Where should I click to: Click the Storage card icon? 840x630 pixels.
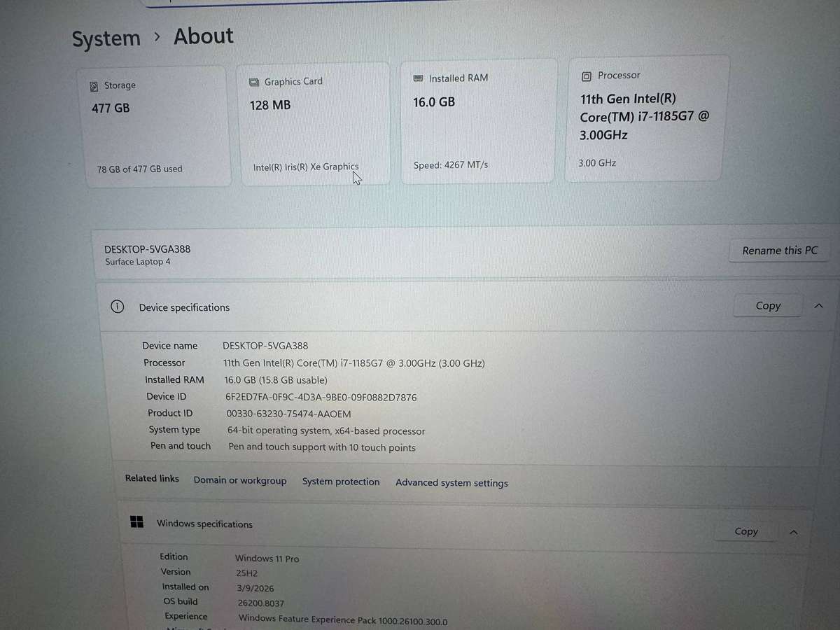point(94,87)
